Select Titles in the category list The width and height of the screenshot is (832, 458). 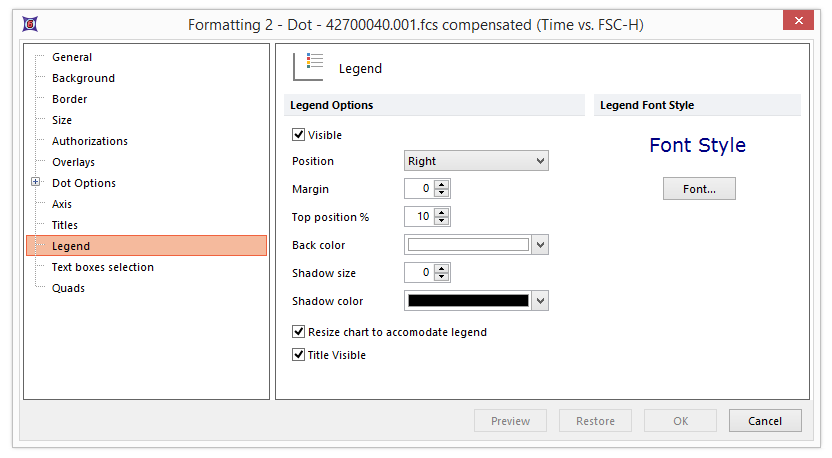[65, 225]
